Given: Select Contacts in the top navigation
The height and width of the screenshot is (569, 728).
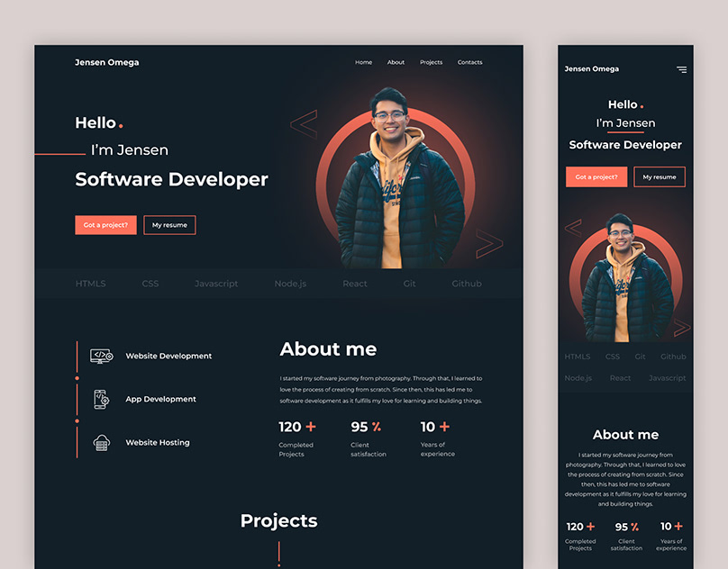Looking at the screenshot, I should (469, 62).
